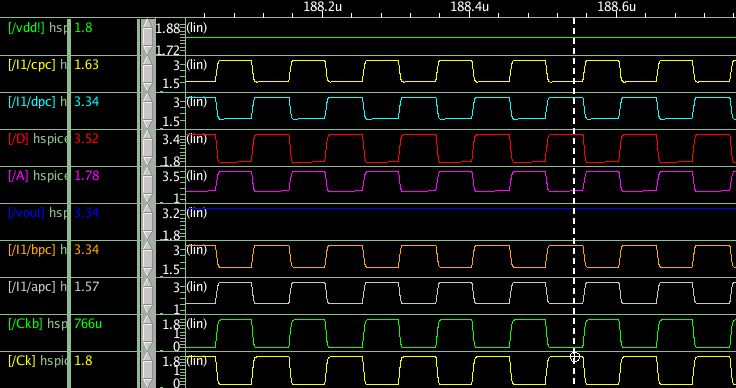Click the up arrow of the /vdd! row scrollbar

pos(147,23)
